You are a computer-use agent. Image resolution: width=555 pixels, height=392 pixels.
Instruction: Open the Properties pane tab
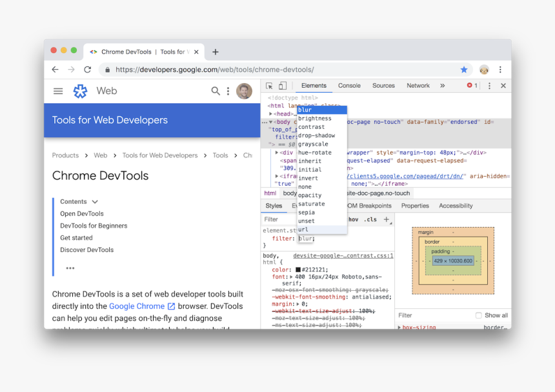coord(415,206)
